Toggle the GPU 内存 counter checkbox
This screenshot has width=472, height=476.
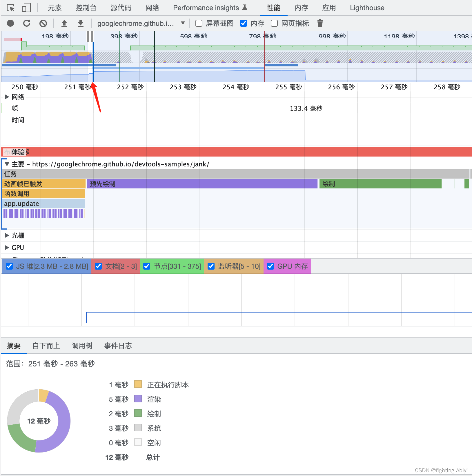click(x=271, y=266)
